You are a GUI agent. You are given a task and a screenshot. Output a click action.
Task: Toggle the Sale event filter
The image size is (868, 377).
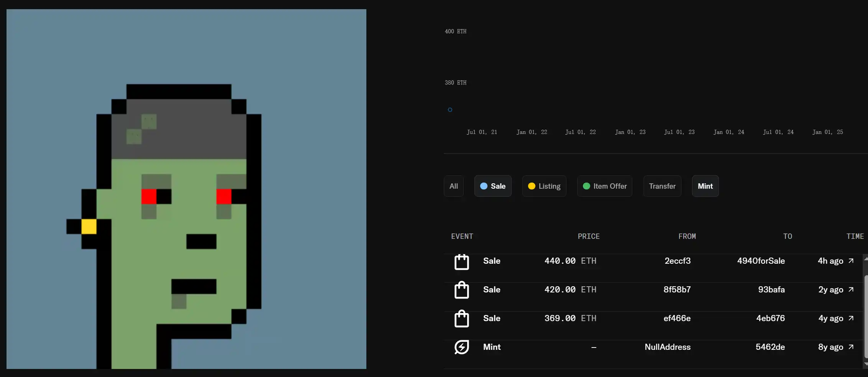pos(493,186)
